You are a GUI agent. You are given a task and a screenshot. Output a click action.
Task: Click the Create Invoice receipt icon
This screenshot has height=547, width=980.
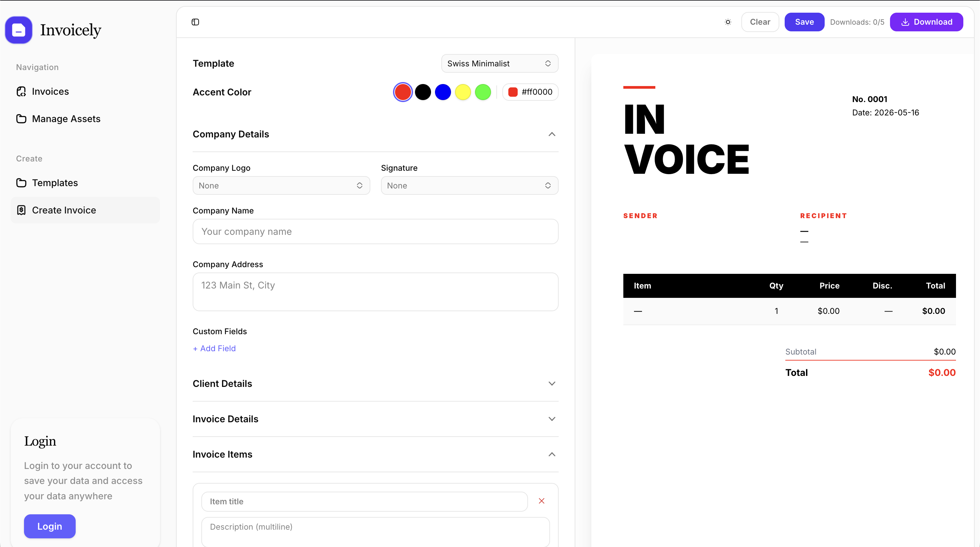tap(21, 210)
